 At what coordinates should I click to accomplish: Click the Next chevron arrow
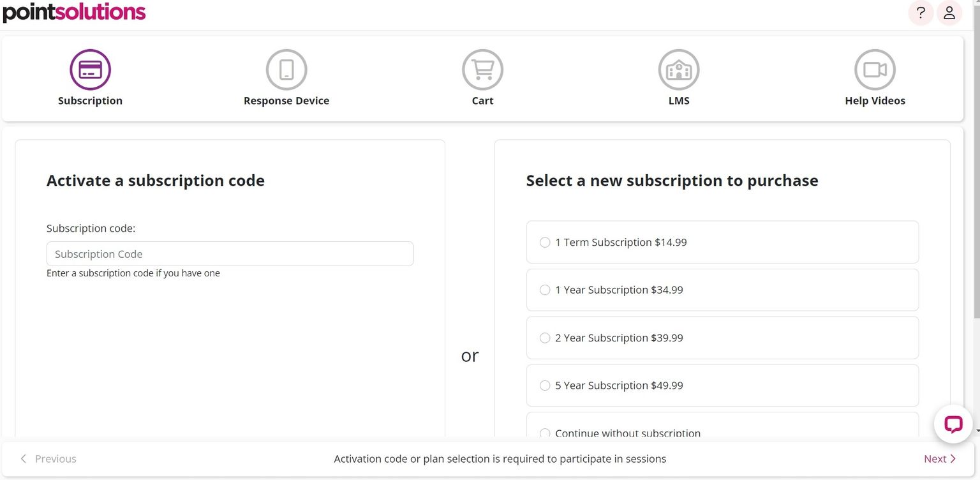tap(953, 458)
